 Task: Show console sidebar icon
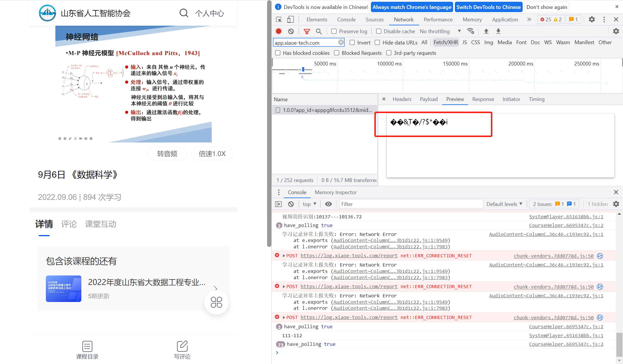coord(278,204)
